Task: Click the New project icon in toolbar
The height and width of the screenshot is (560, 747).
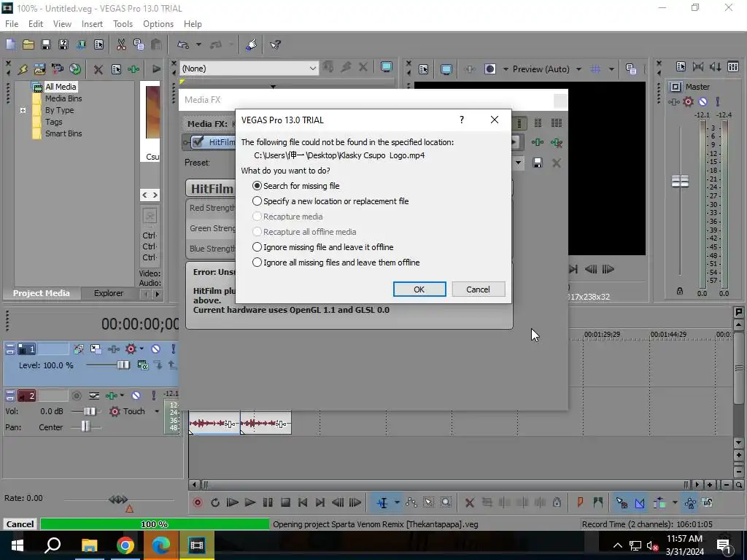Action: tap(10, 44)
